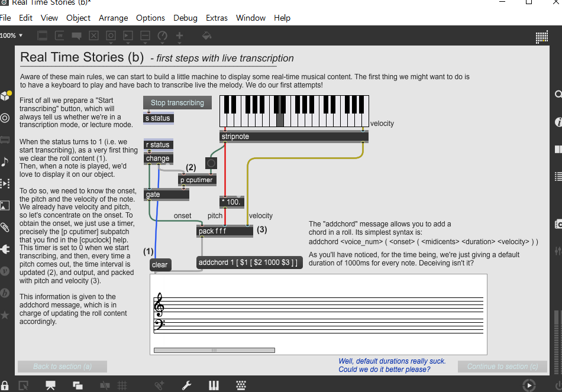Open the plug-ins browser icon
562x392 pixels.
(5, 249)
